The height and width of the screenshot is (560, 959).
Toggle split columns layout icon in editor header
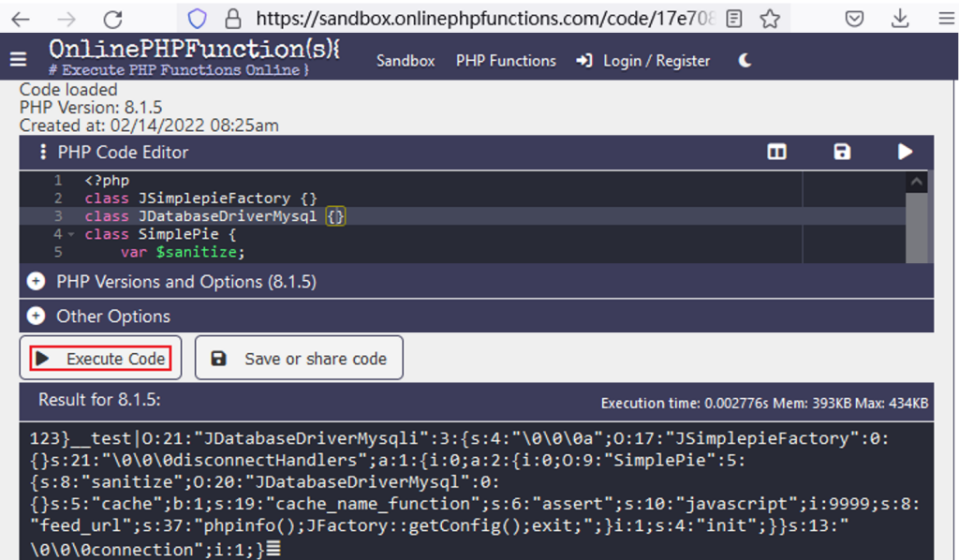(x=776, y=152)
